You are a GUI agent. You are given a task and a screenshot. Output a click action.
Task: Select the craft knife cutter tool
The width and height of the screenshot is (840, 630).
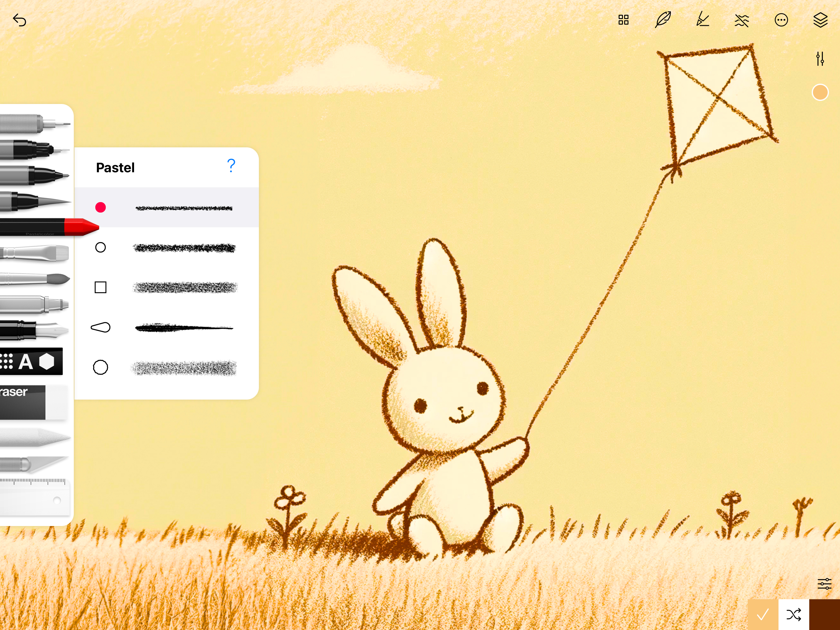(34, 464)
